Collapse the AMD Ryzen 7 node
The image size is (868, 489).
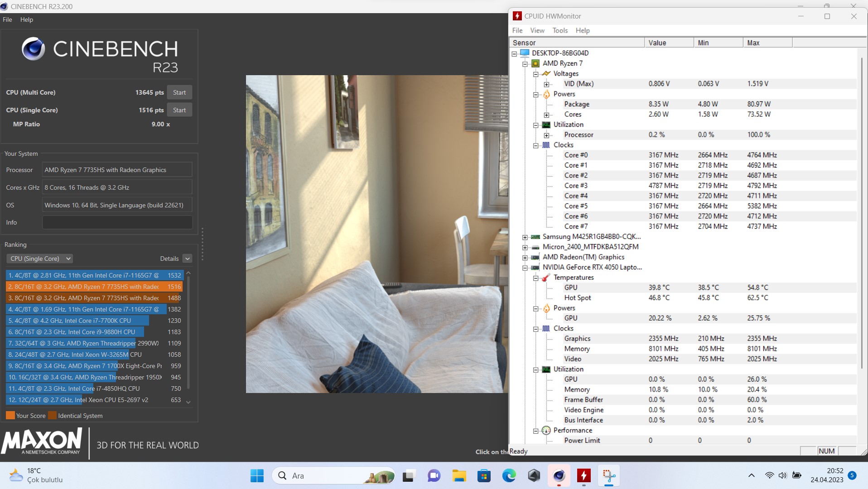pos(525,64)
